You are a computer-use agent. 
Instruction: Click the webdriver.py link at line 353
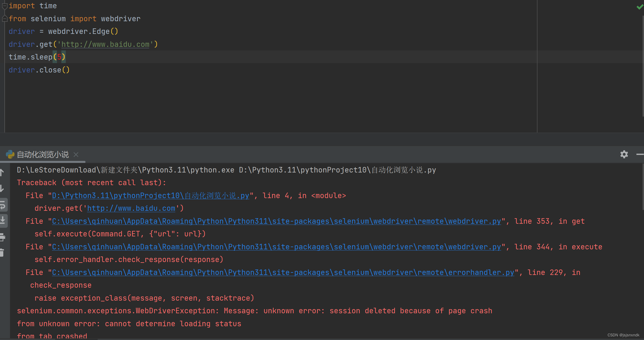coord(276,221)
